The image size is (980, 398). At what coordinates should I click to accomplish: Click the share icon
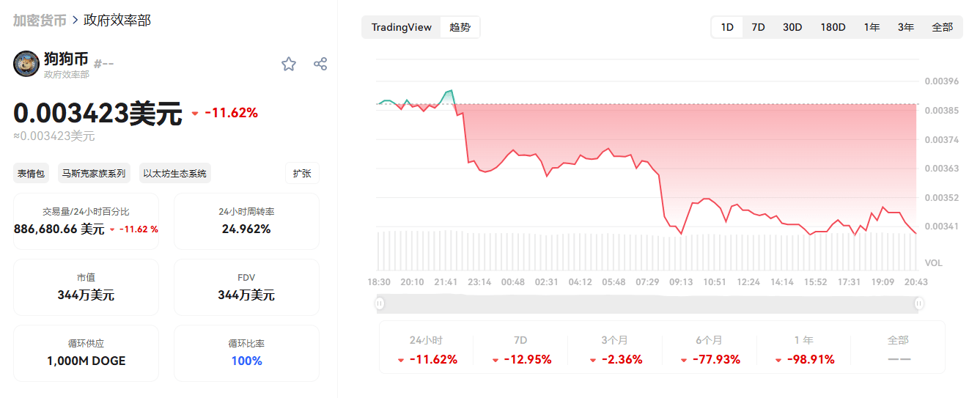320,64
